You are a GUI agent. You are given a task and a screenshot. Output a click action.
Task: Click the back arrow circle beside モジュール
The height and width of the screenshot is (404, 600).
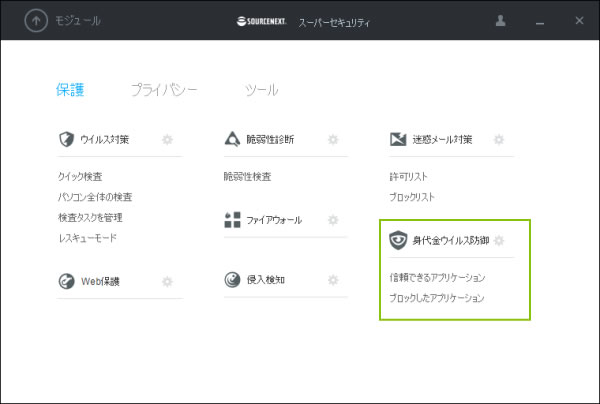click(36, 20)
